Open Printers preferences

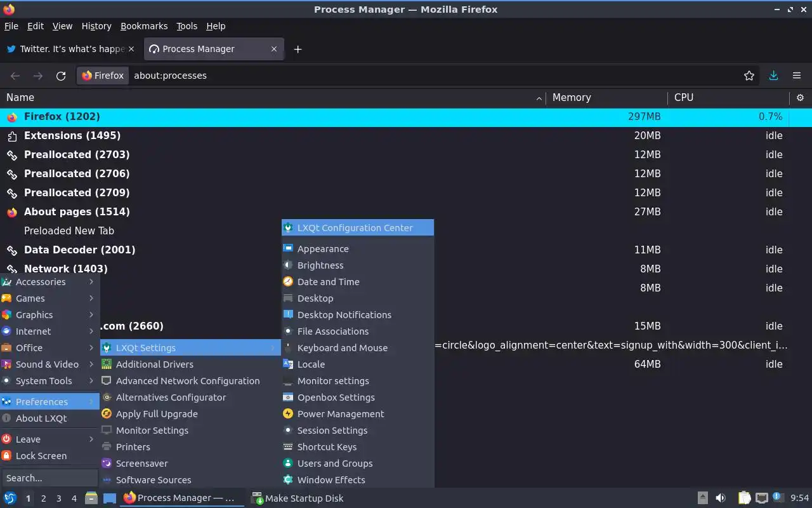[x=190, y=447]
